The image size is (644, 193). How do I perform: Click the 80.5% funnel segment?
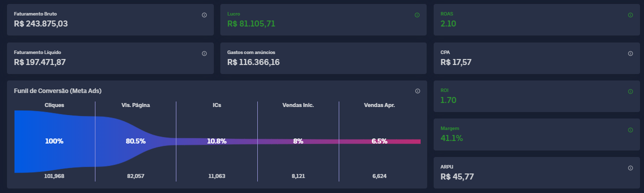coord(135,141)
